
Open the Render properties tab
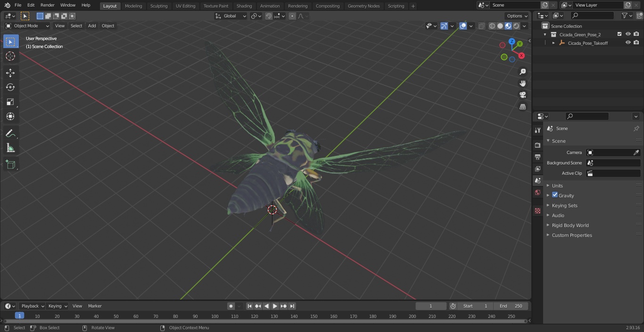(x=537, y=145)
